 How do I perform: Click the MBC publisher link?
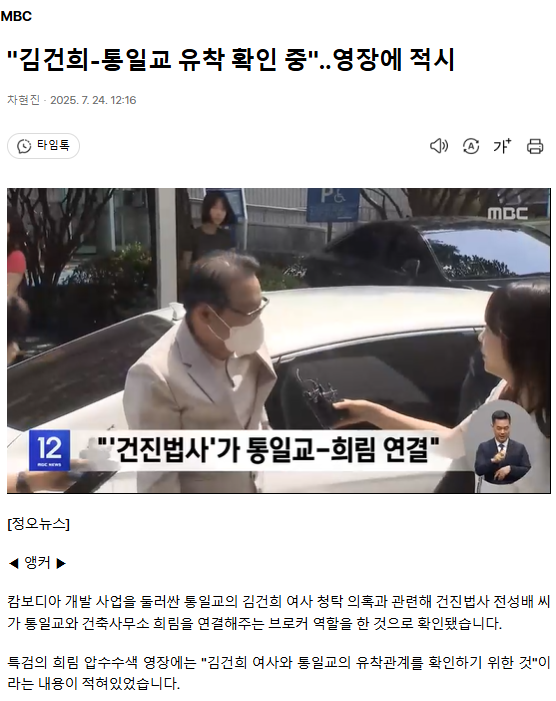(x=16, y=17)
